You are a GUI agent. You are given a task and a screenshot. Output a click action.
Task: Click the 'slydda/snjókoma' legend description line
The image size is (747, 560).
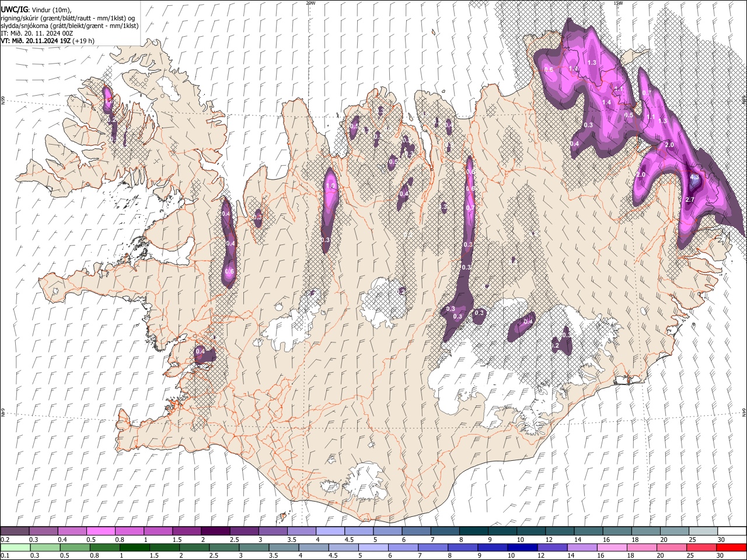(x=69, y=26)
